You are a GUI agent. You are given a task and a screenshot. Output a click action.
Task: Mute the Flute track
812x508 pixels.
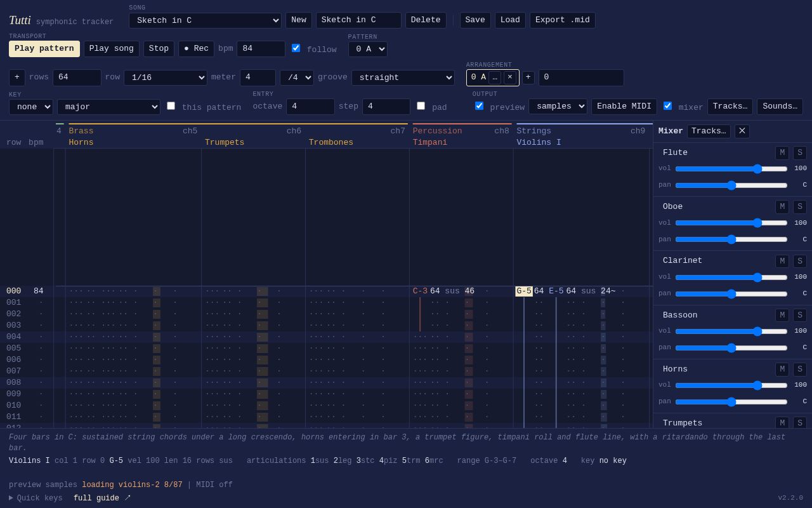(782, 153)
